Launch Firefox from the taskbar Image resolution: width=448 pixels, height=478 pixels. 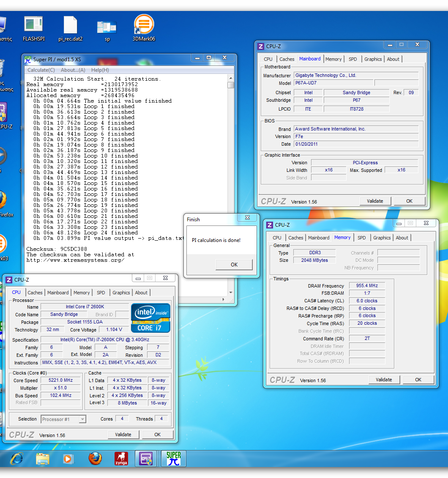pos(95,458)
